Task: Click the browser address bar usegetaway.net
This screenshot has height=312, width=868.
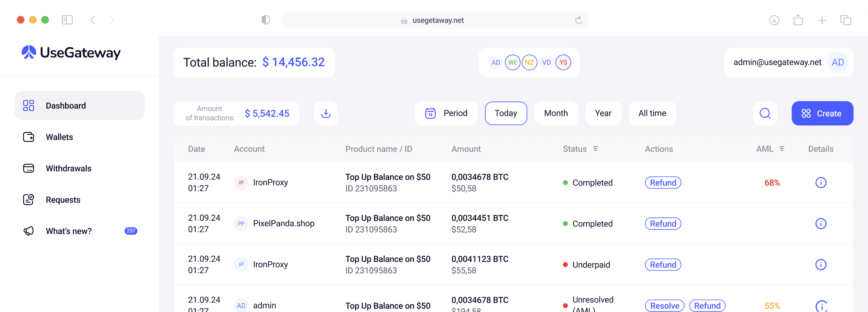Action: point(435,20)
